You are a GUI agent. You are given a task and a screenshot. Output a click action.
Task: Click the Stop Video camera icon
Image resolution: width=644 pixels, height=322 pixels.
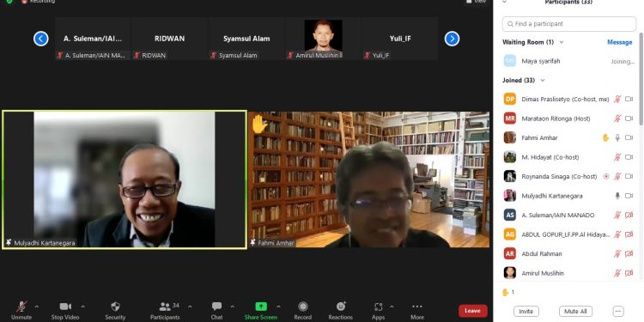click(65, 307)
